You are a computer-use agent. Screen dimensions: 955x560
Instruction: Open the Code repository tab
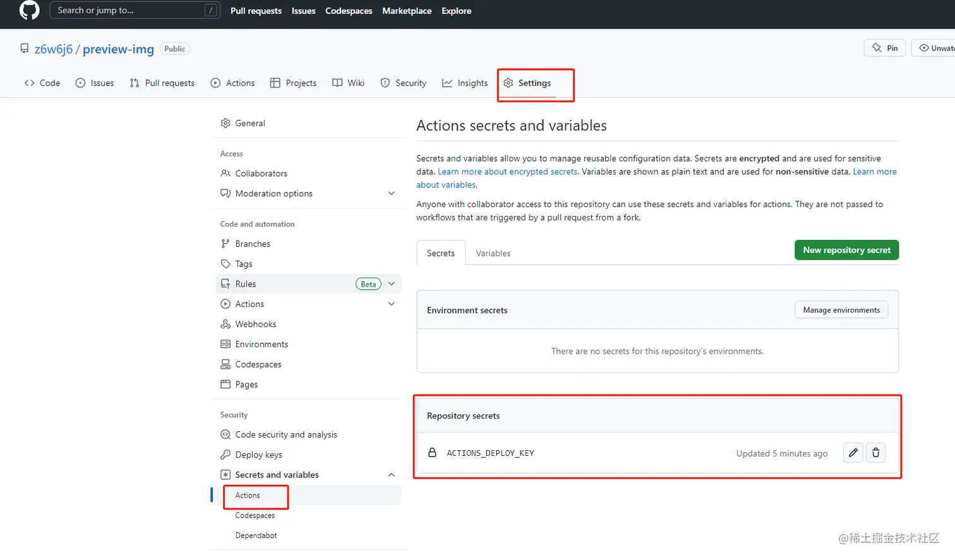pos(42,83)
